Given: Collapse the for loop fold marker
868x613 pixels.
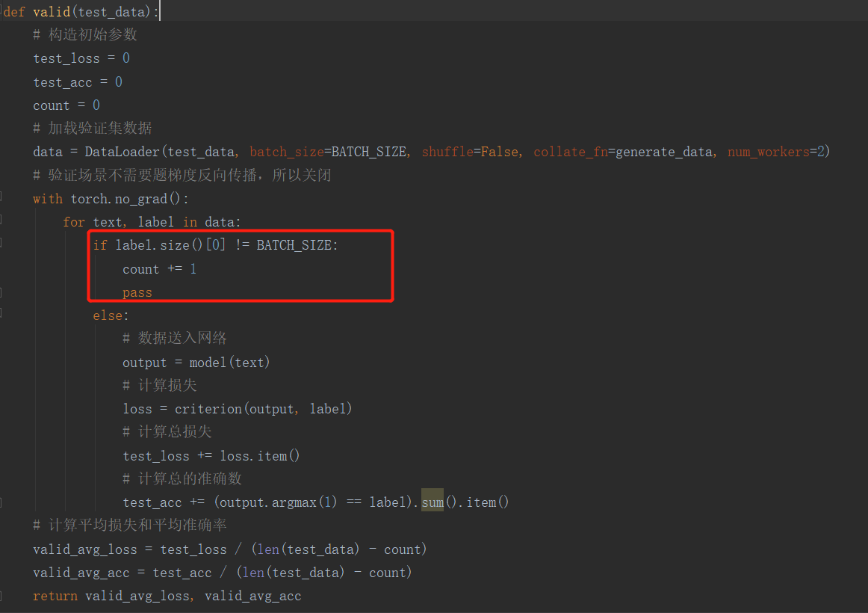Looking at the screenshot, I should pyautogui.click(x=4, y=221).
